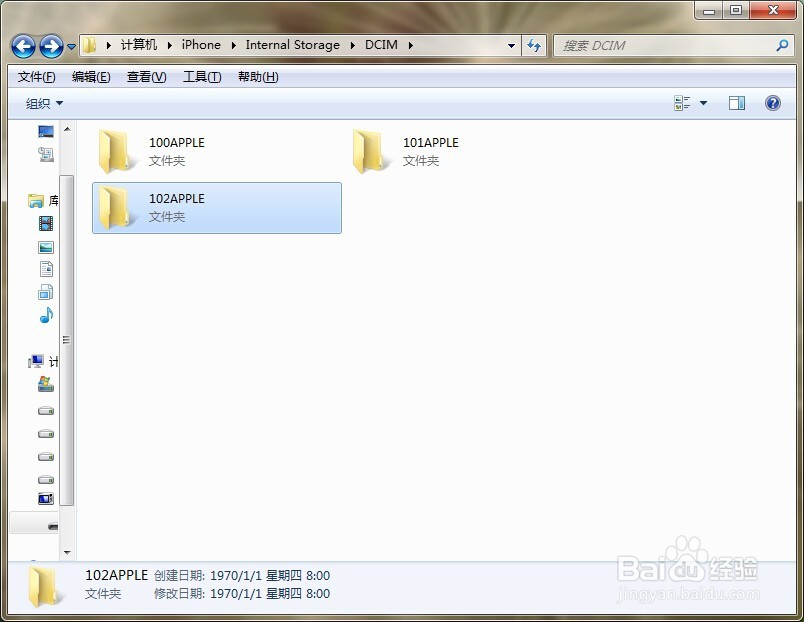Open the 查看(V) menu
This screenshot has height=622, width=804.
(147, 77)
